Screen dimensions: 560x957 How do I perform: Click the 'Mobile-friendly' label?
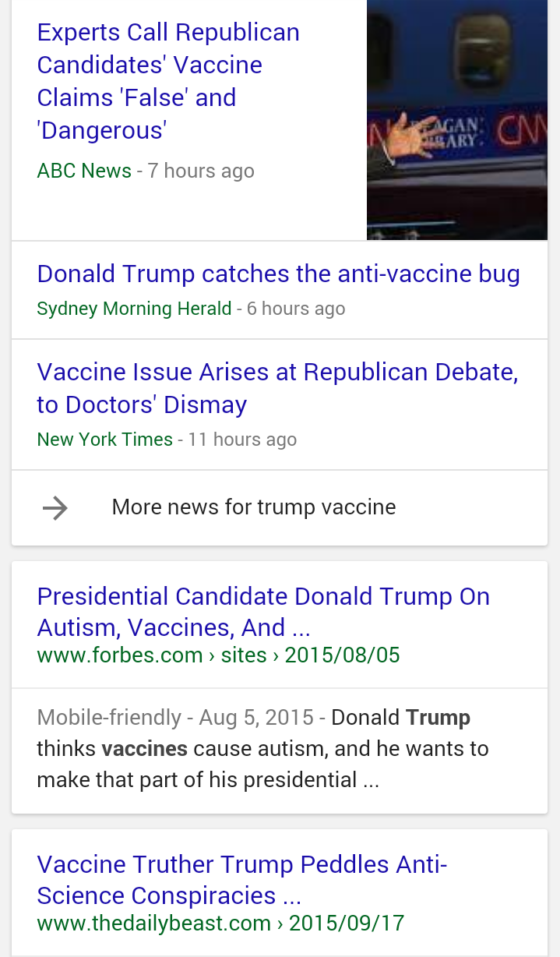tap(109, 717)
